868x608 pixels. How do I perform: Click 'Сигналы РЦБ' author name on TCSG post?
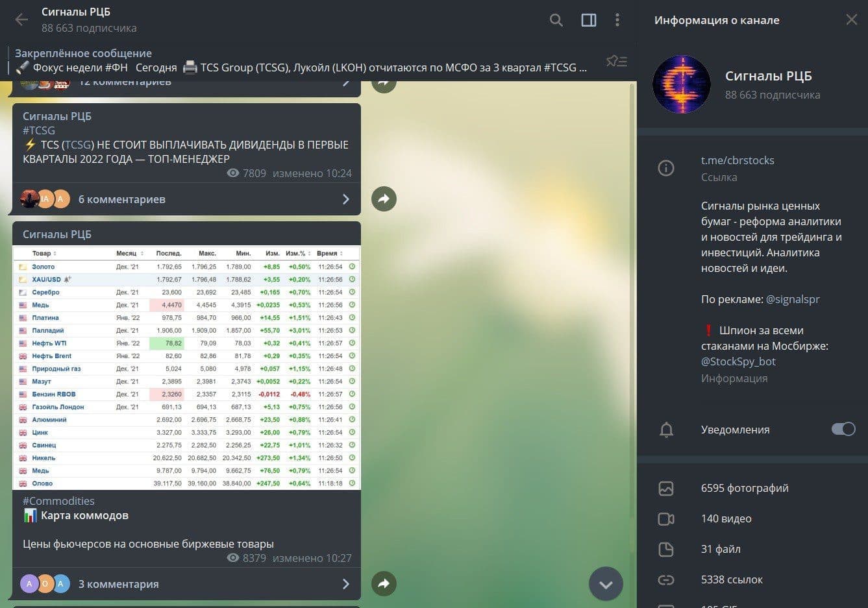tap(57, 116)
